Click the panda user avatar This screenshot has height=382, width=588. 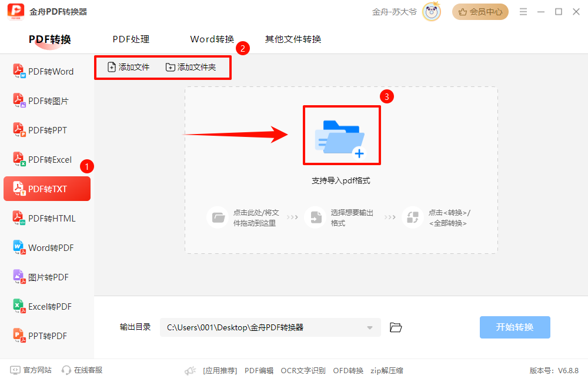[431, 12]
